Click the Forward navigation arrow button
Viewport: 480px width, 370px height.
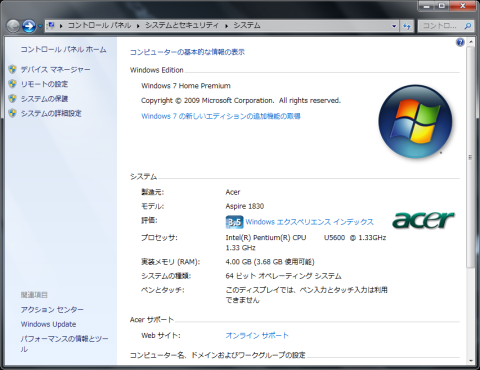[29, 26]
